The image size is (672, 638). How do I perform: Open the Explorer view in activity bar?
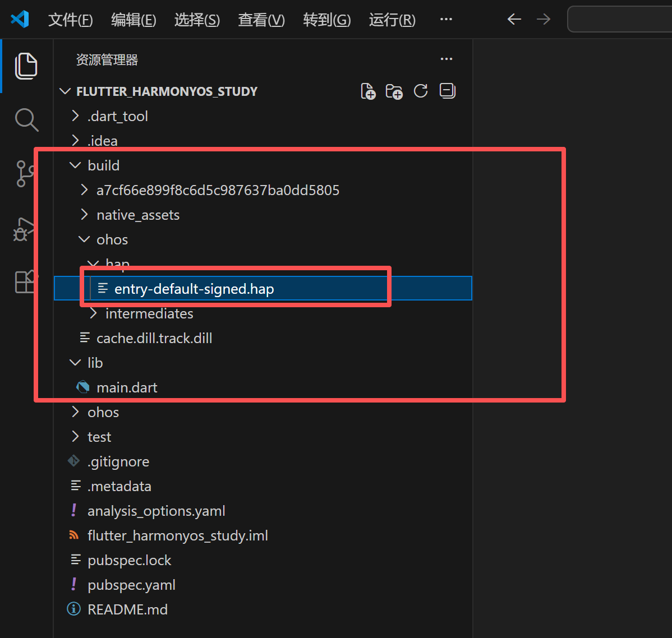pyautogui.click(x=26, y=66)
